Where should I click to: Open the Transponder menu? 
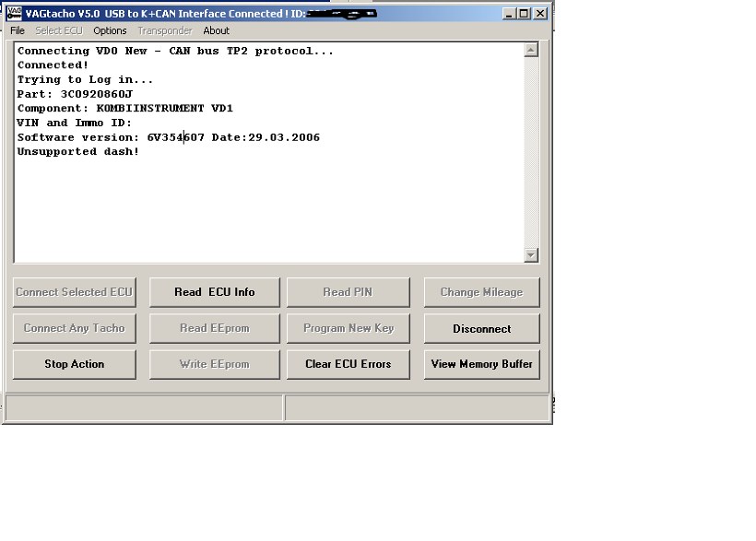pyautogui.click(x=165, y=30)
